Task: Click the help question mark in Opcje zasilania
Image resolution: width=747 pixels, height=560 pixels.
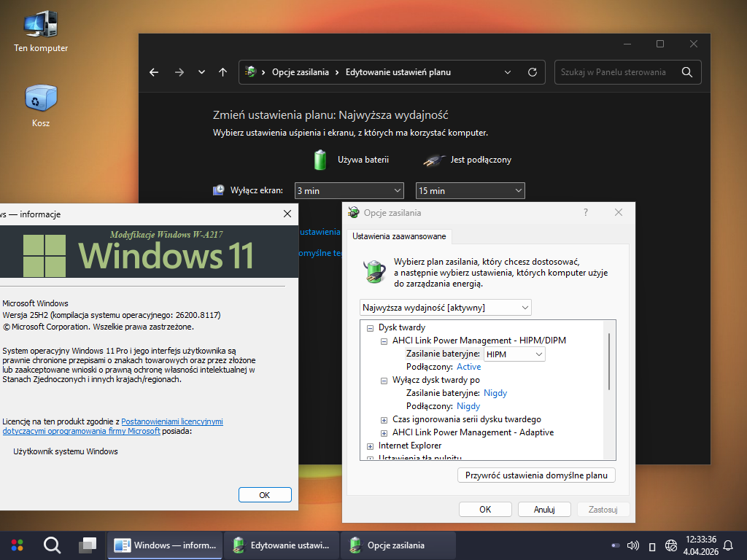Action: (x=586, y=212)
